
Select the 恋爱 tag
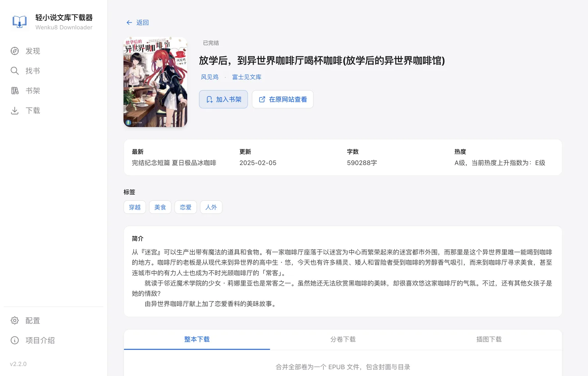click(x=186, y=207)
